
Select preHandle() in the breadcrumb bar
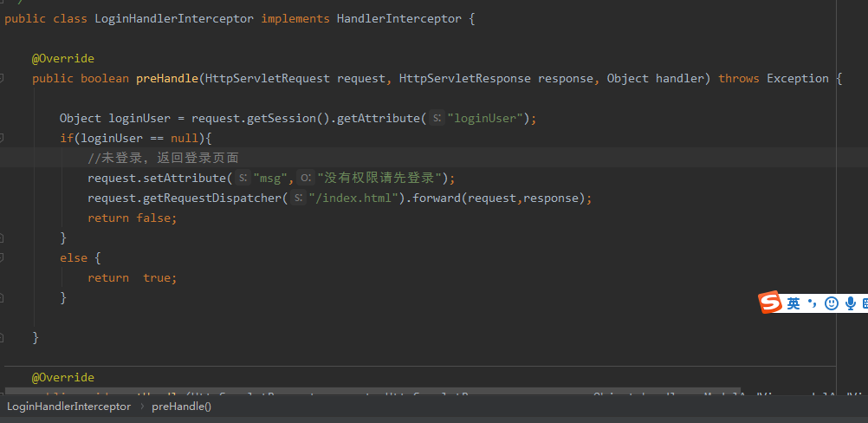182,407
